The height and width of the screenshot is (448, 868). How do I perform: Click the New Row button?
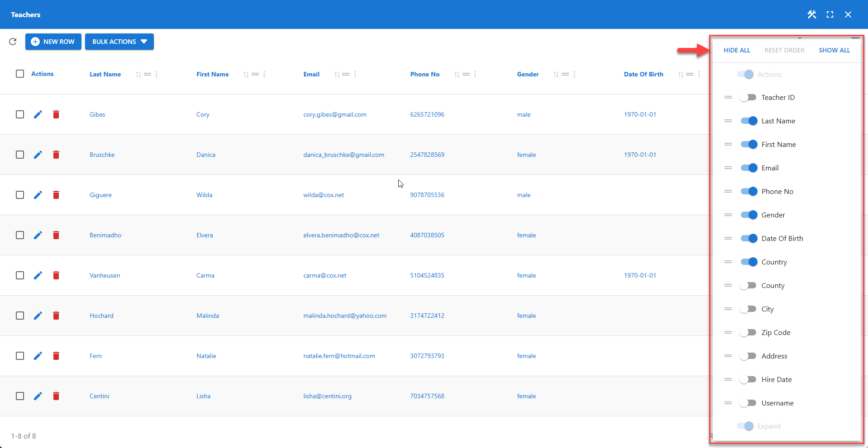coord(53,42)
